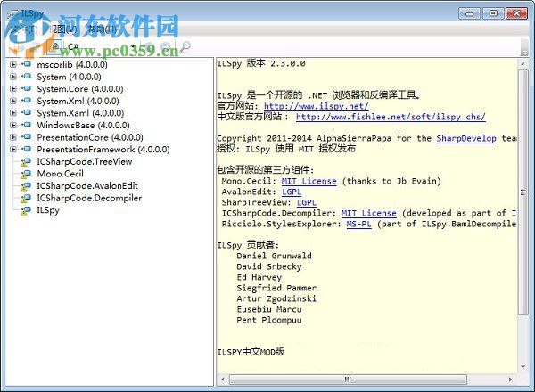Click the System.Xaml assembly icon
The image size is (535, 392).
[x=26, y=112]
